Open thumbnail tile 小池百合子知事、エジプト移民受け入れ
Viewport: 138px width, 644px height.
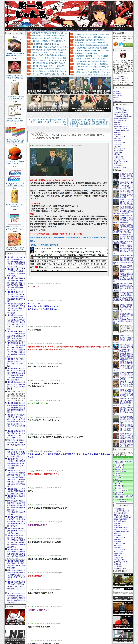[x=80, y=86]
